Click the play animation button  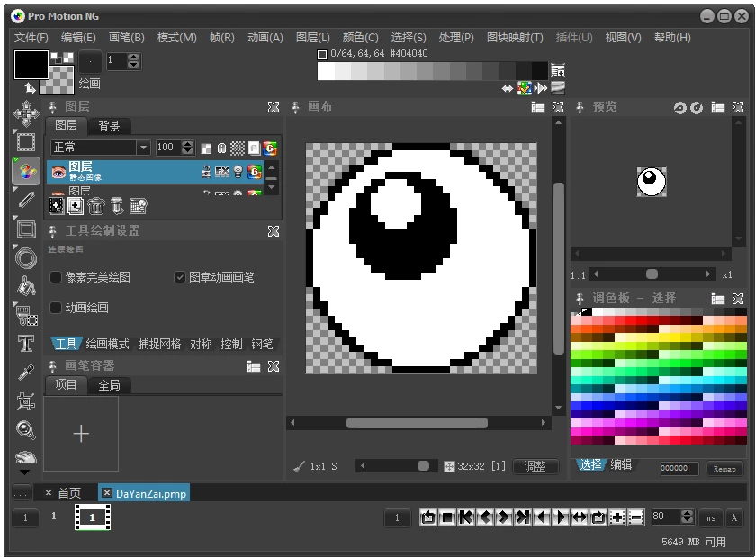pos(560,517)
